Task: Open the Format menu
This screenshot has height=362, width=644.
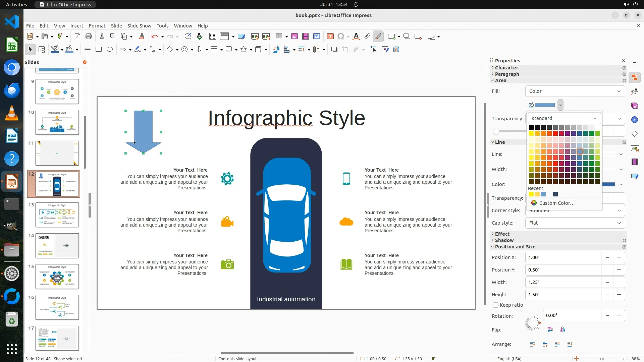Action: [x=97, y=26]
